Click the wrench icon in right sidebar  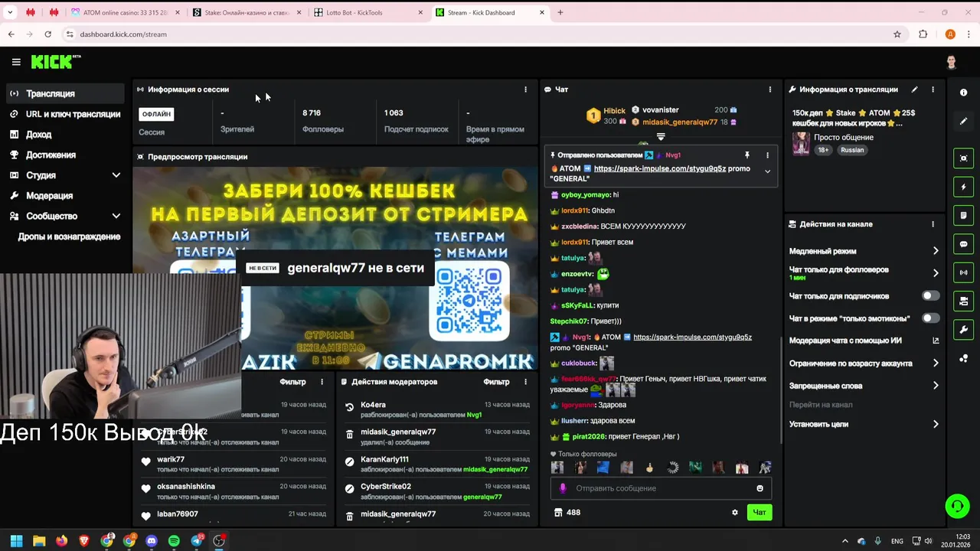963,330
